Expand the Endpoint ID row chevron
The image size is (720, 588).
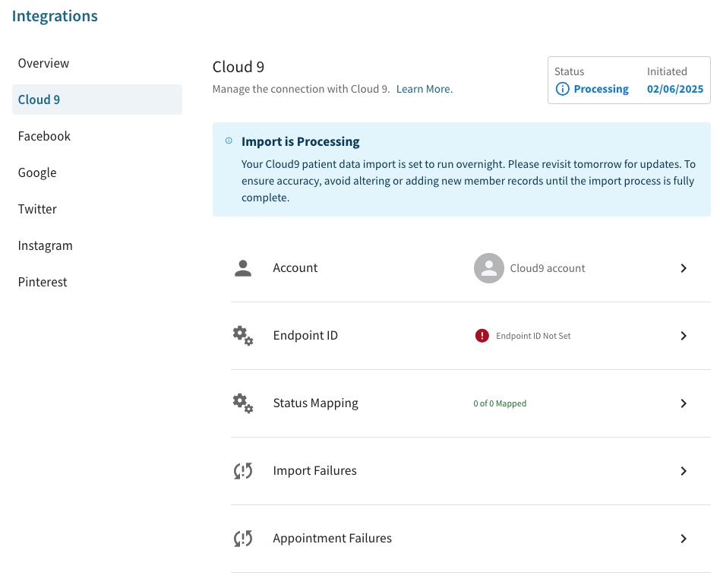(x=684, y=336)
